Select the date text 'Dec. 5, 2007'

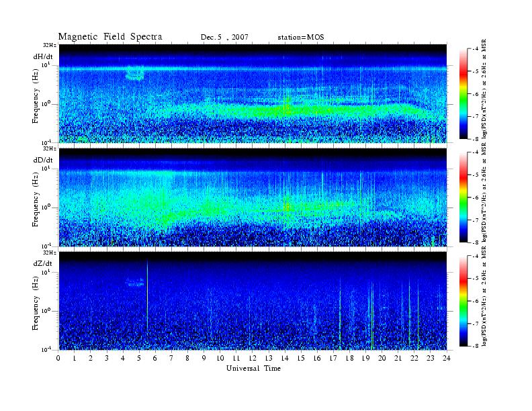click(x=224, y=38)
